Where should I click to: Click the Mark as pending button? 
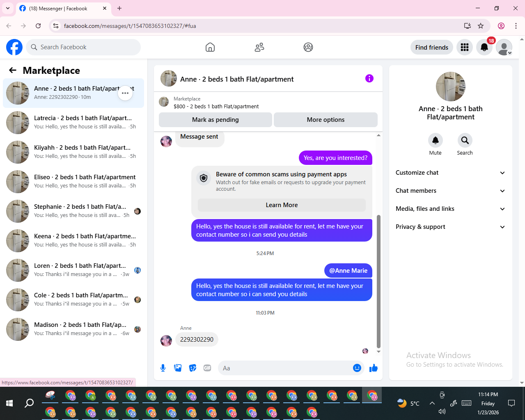pos(216,120)
